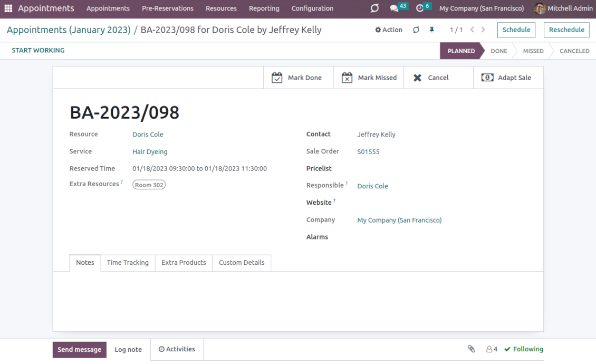Open the Action dropdown menu

click(x=389, y=30)
